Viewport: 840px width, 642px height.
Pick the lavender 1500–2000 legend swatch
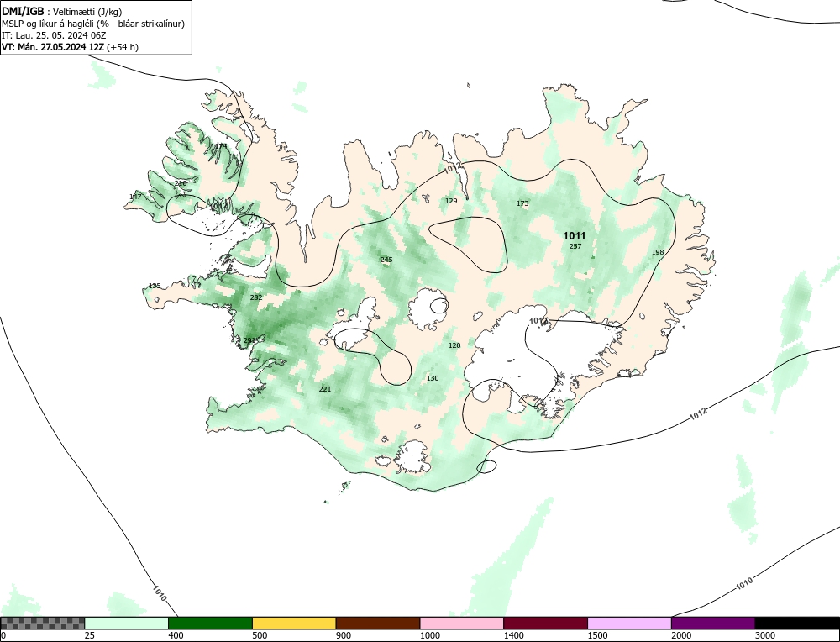pyautogui.click(x=629, y=623)
